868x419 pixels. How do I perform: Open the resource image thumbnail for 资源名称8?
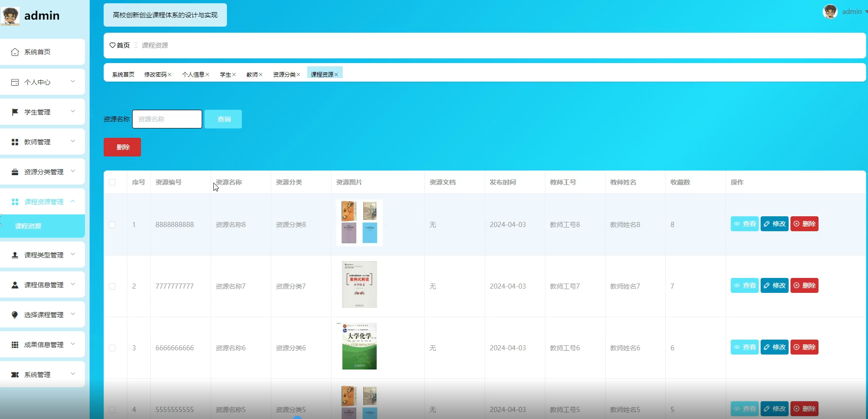pyautogui.click(x=359, y=223)
